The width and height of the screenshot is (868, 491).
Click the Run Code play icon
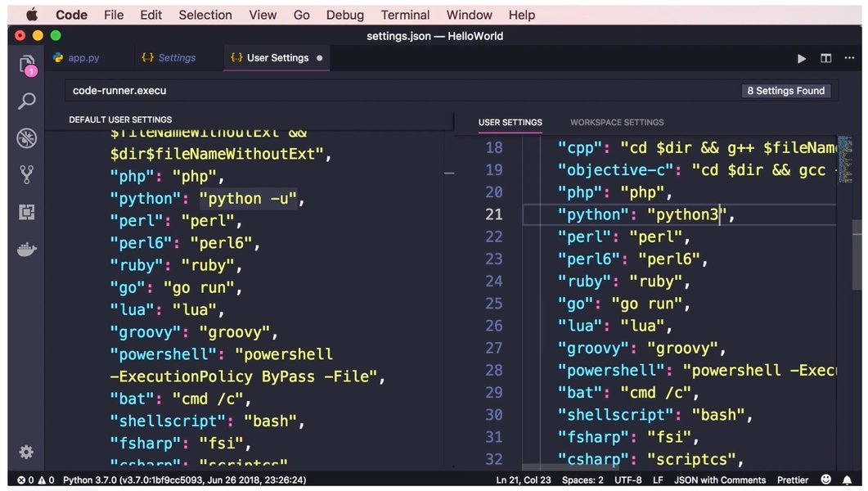(801, 58)
